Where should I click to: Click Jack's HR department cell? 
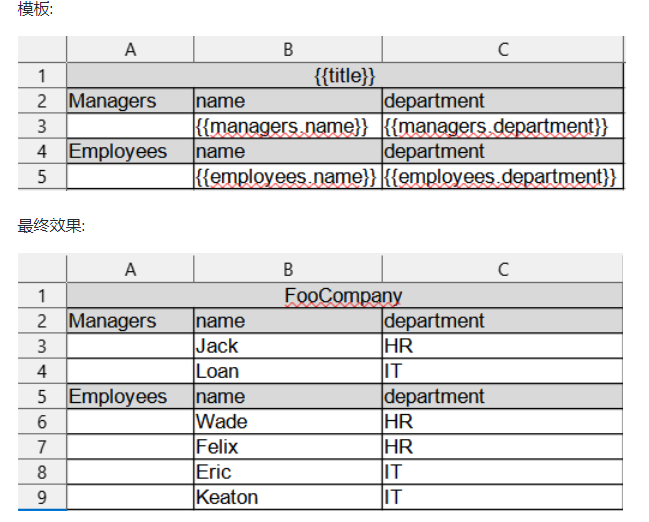(x=502, y=346)
